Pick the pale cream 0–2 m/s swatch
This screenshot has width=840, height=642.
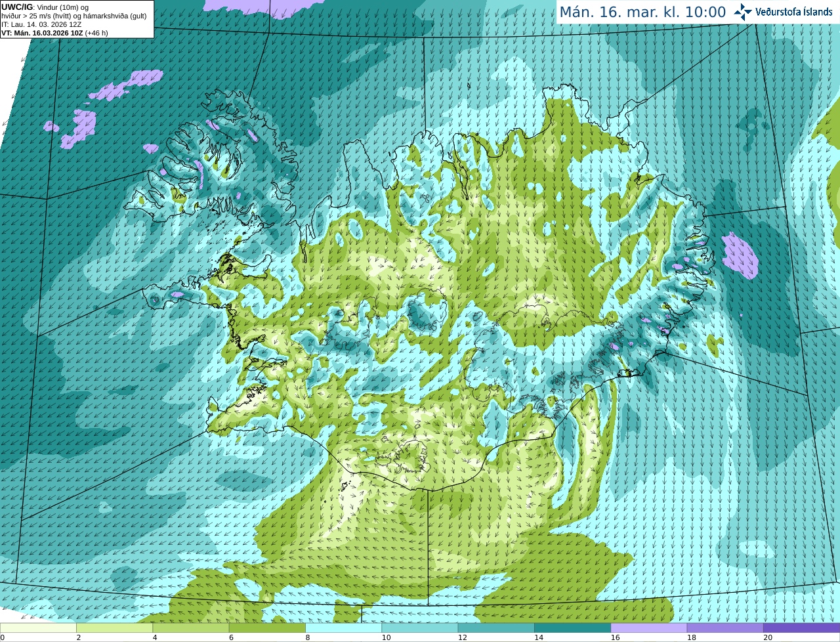pyautogui.click(x=38, y=628)
